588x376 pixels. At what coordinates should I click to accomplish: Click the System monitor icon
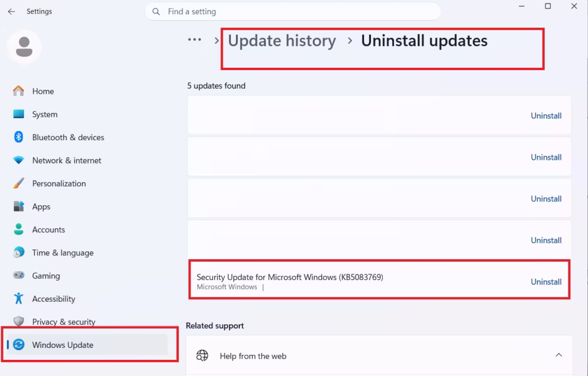(18, 114)
